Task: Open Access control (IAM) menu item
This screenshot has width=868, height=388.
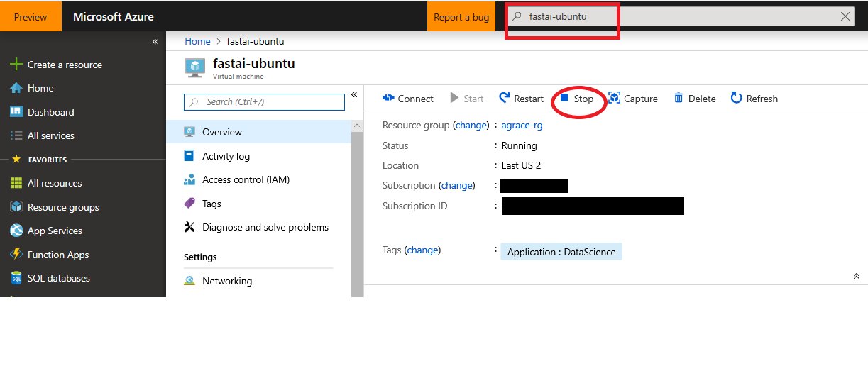Action: 246,179
